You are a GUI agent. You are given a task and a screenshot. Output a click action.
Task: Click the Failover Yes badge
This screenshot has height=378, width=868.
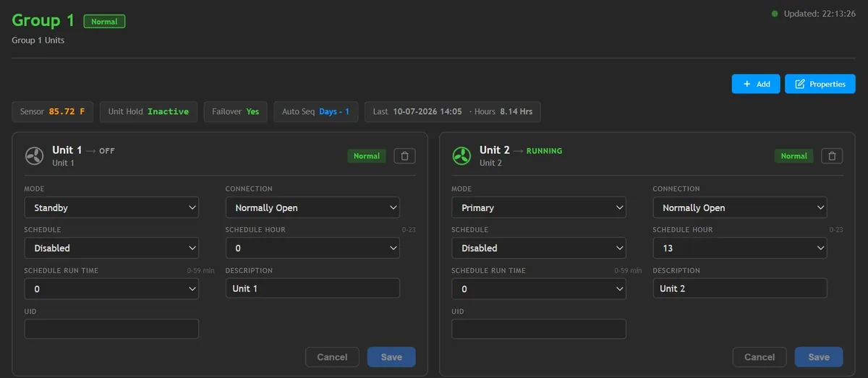[235, 111]
